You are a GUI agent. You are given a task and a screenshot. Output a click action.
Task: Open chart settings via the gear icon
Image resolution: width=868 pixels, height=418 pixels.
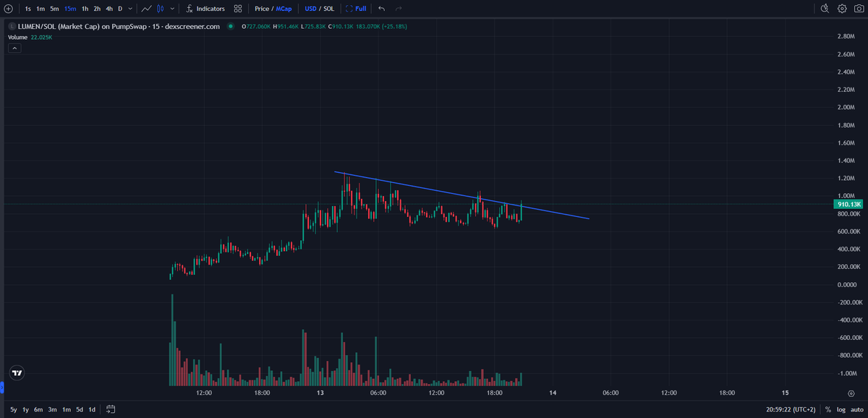(x=841, y=9)
